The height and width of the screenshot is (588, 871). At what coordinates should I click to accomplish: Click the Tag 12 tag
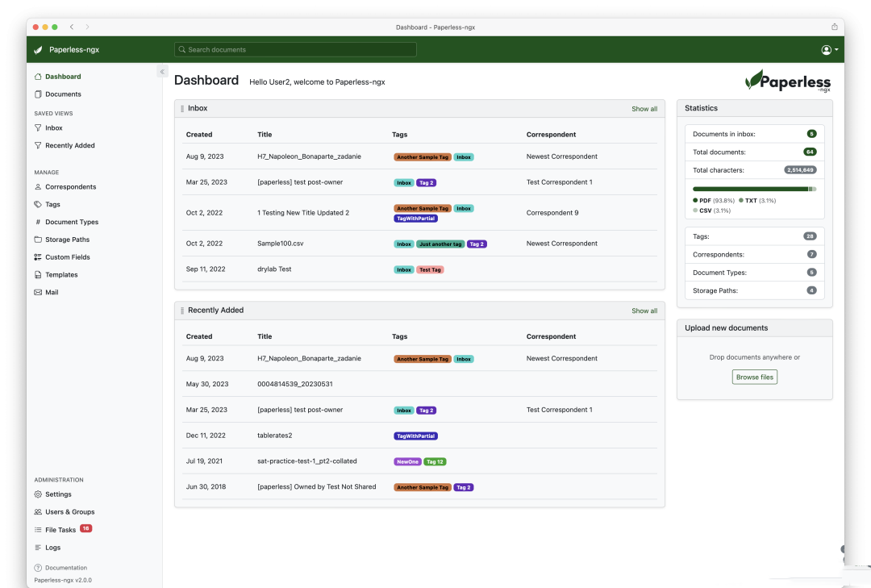(435, 462)
